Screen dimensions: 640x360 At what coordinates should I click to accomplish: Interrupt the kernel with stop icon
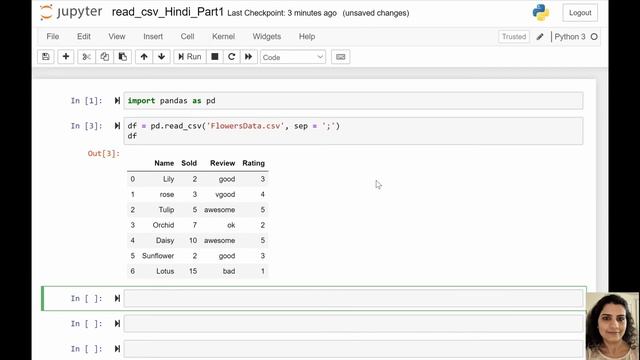(x=215, y=57)
